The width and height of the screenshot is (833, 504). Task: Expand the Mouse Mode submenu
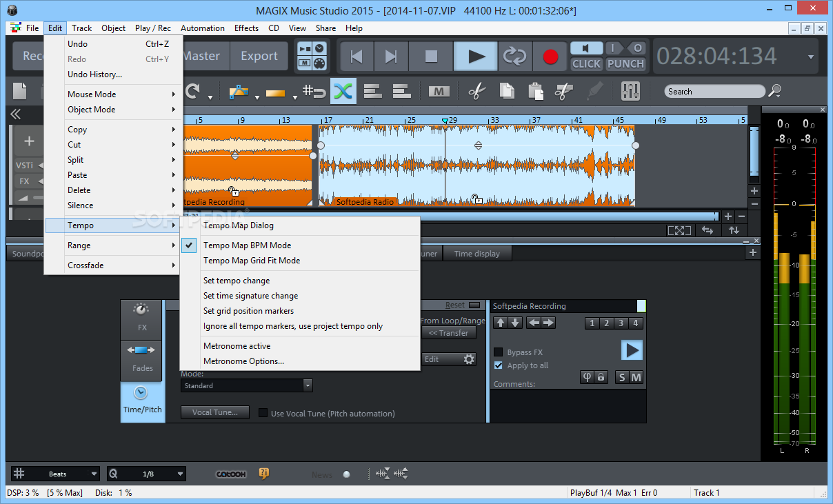pyautogui.click(x=113, y=94)
